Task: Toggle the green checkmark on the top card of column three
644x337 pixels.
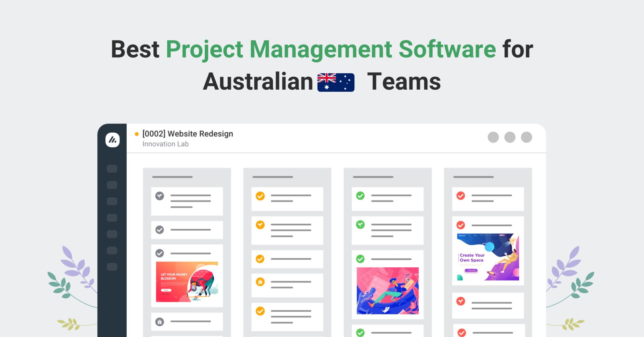Action: tap(360, 196)
